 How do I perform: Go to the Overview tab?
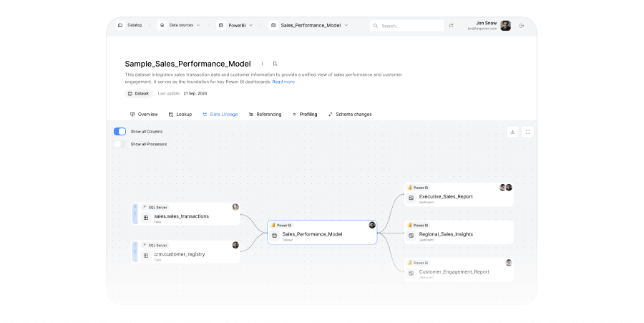pyautogui.click(x=144, y=115)
